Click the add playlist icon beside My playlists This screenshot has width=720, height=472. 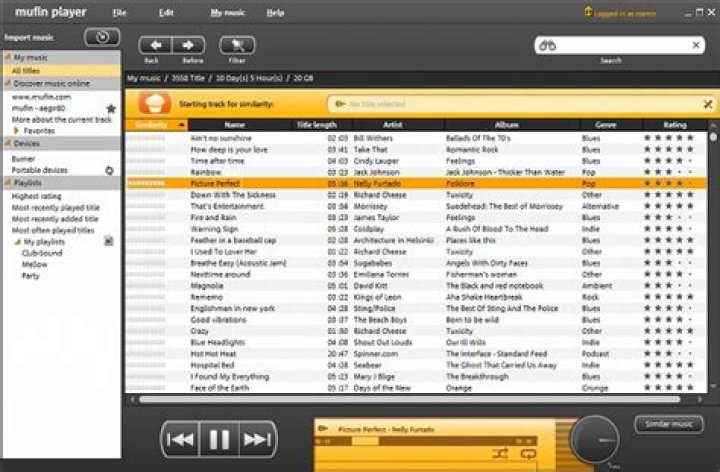pyautogui.click(x=109, y=241)
